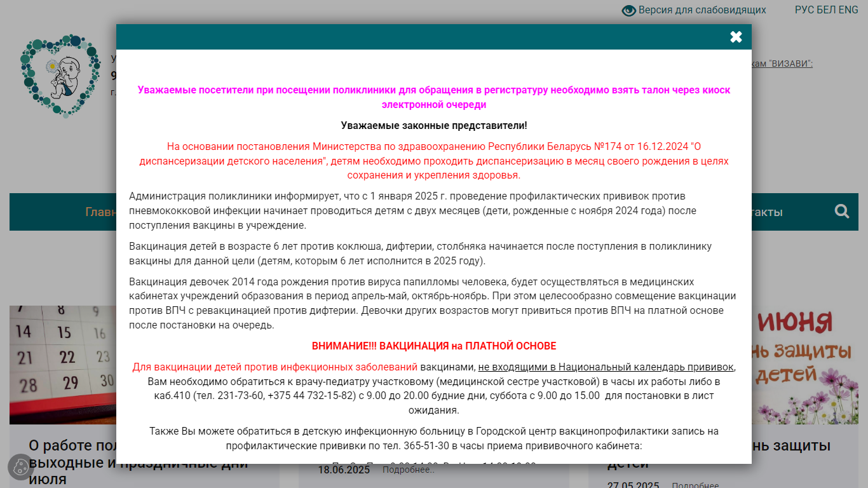
Task: Open the Главная menu item
Action: click(101, 212)
